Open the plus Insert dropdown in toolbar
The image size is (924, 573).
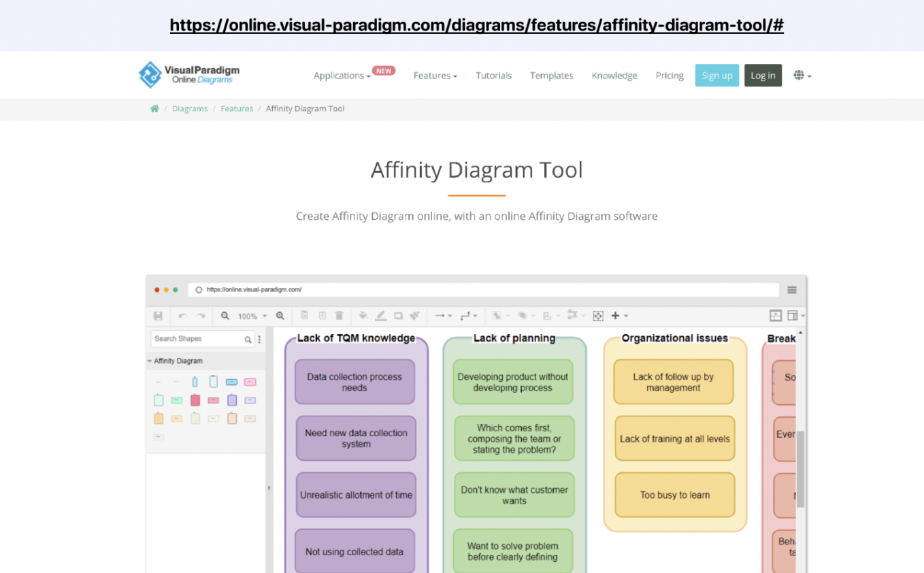(x=620, y=316)
